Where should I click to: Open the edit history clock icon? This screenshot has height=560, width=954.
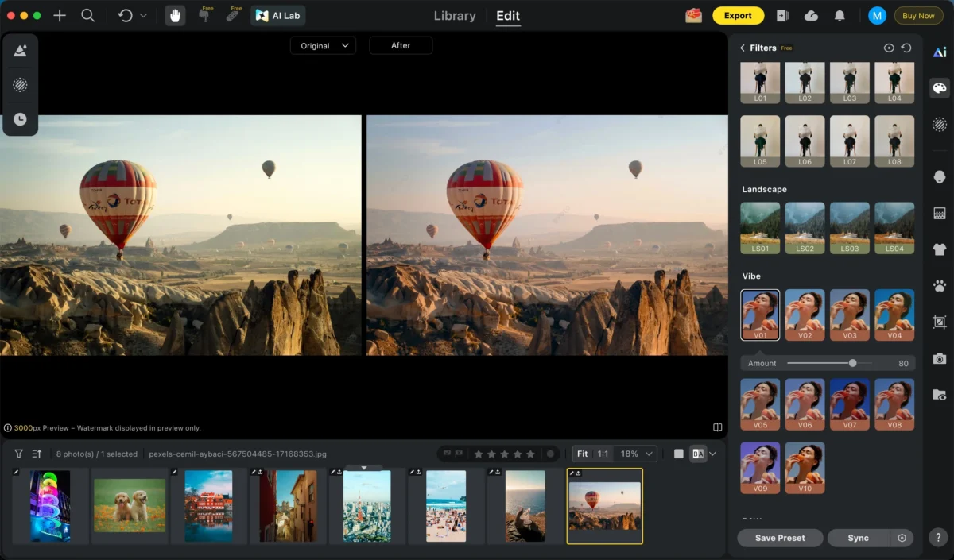20,118
